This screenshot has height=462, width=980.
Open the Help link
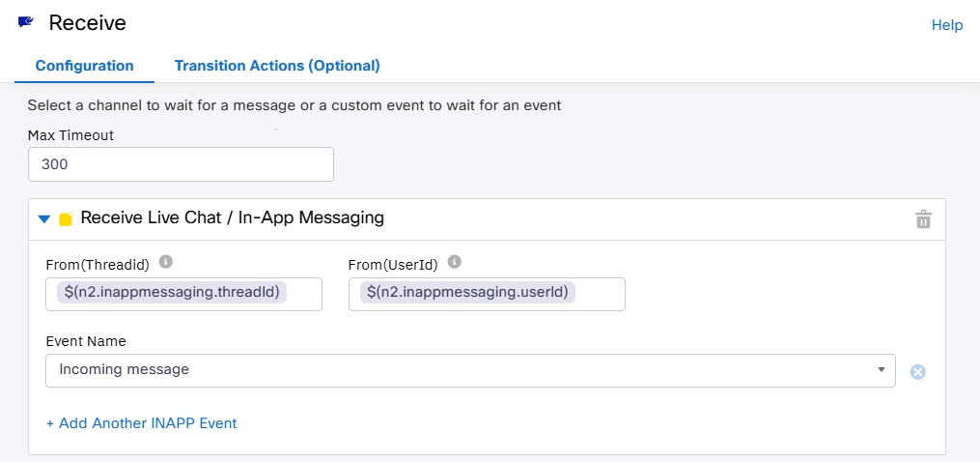946,25
